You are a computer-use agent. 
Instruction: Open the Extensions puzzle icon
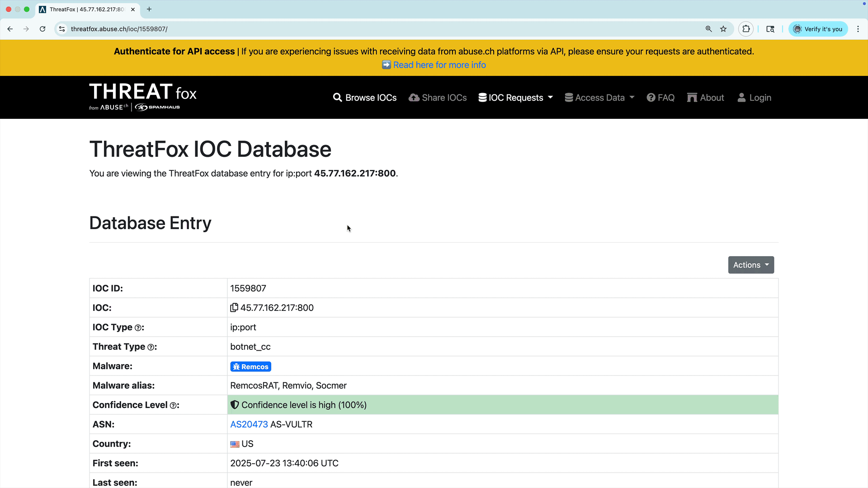coord(746,29)
